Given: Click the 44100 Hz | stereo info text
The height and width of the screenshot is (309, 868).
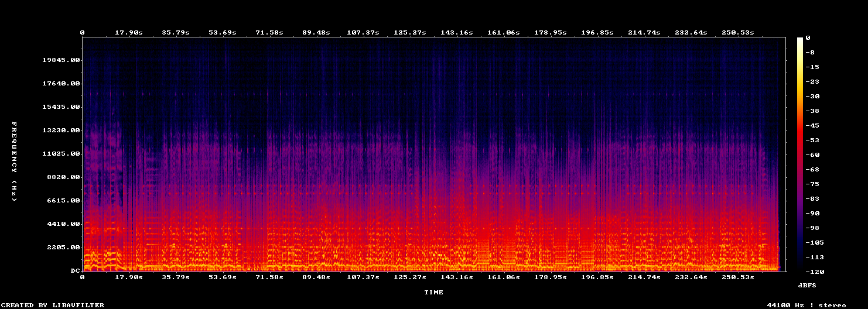Looking at the screenshot, I should (x=807, y=305).
